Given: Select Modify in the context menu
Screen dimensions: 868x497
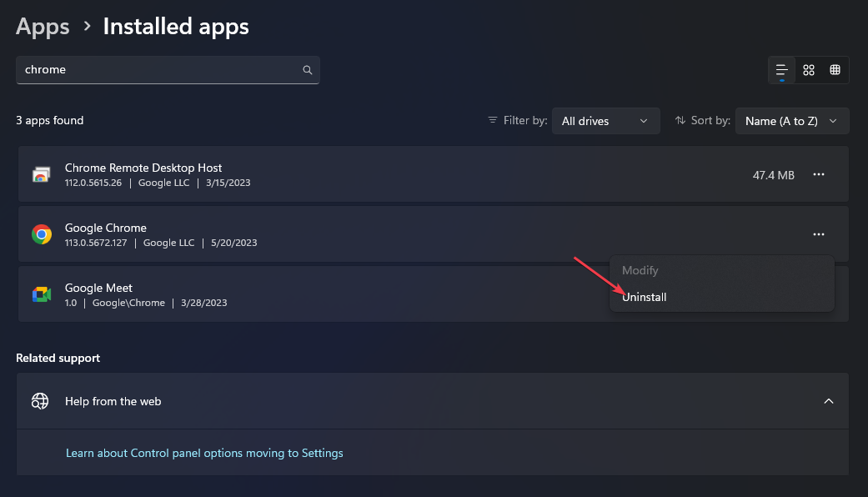Looking at the screenshot, I should (640, 271).
